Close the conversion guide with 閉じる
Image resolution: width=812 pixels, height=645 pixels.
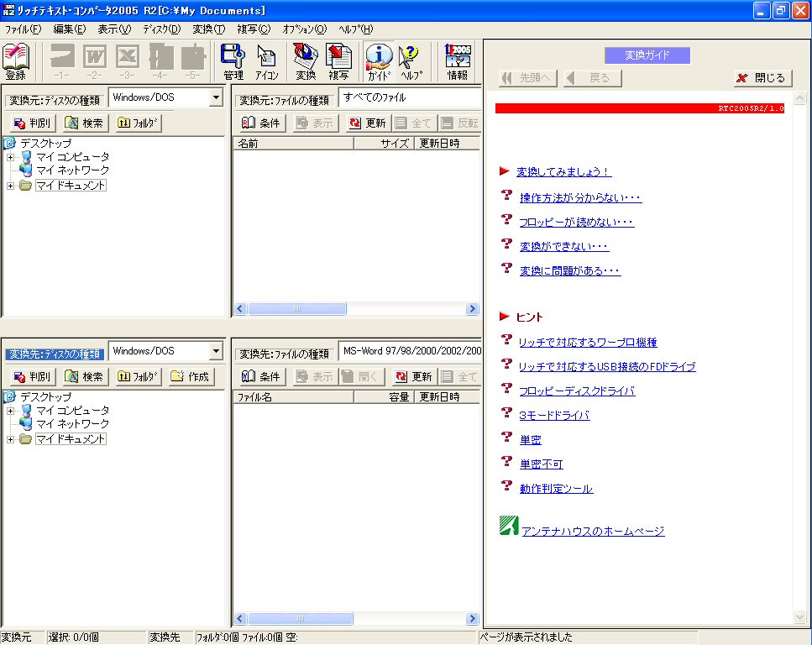tap(763, 78)
